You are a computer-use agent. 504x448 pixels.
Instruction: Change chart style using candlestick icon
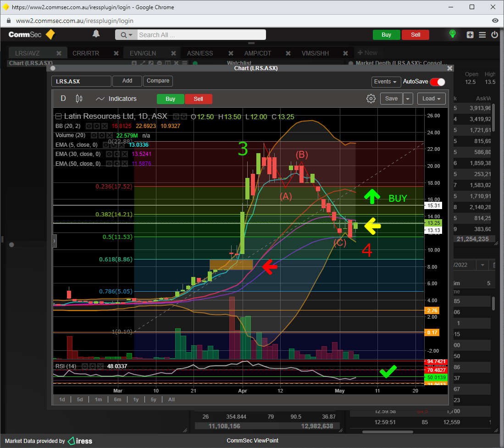79,99
